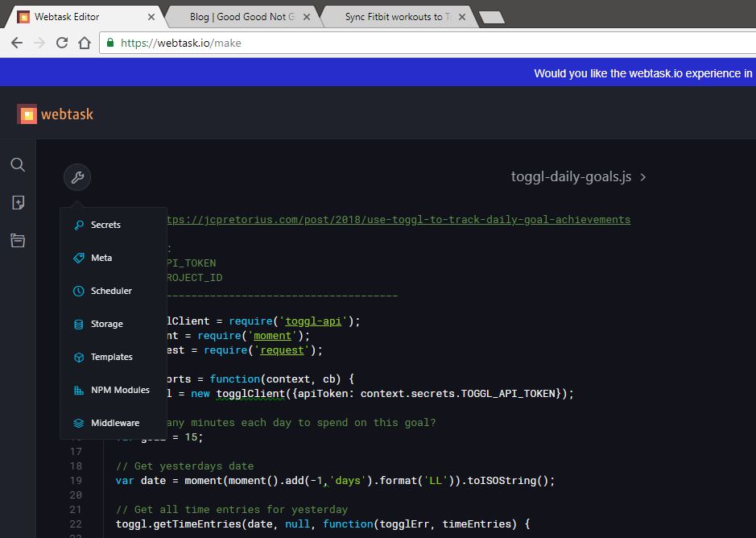756x538 pixels.
Task: Create a new webtask via document-plus icon
Action: pyautogui.click(x=18, y=202)
